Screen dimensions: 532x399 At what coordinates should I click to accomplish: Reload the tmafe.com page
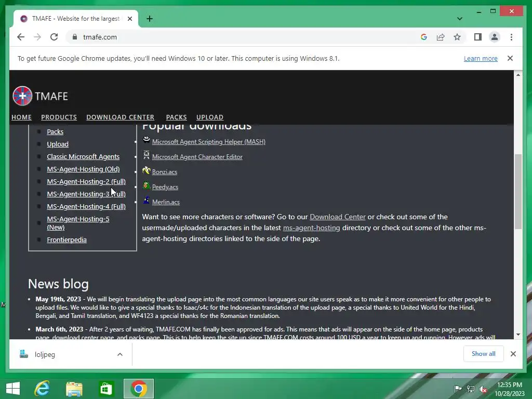pyautogui.click(x=54, y=37)
